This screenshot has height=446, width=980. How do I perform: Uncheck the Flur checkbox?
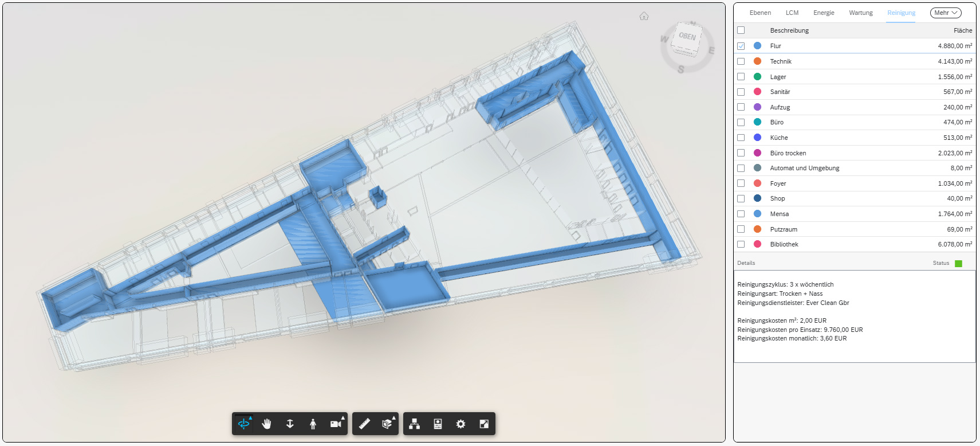(x=741, y=46)
